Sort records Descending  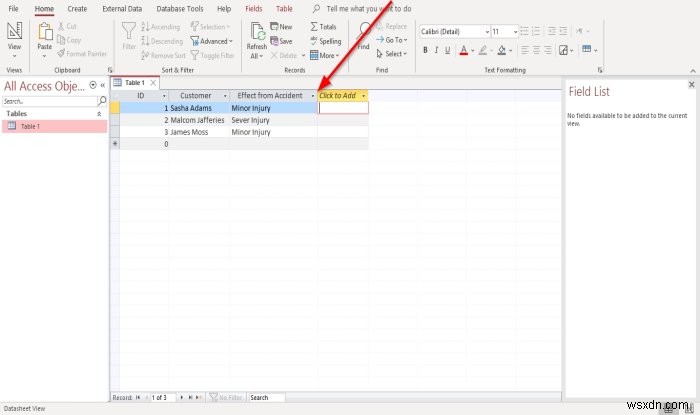tap(162, 41)
